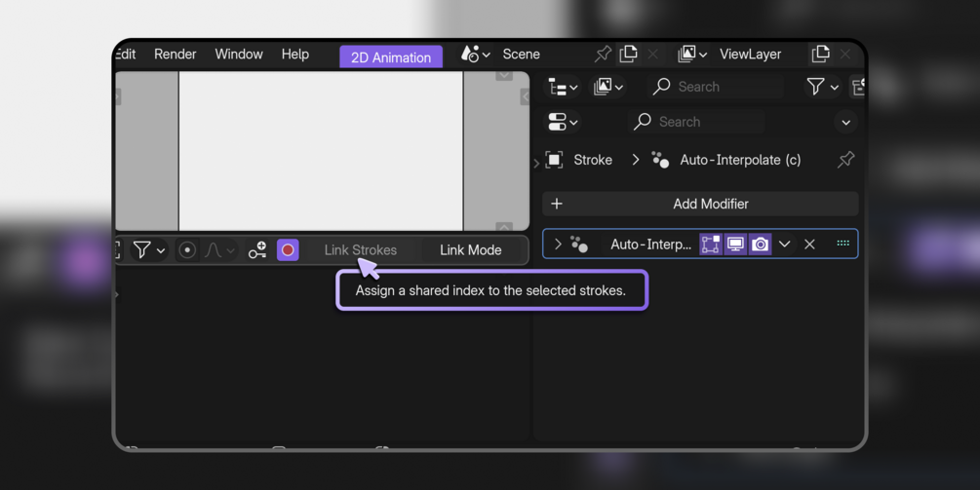The image size is (980, 490).
Task: Click the modifier drag handle grip
Action: tap(843, 244)
